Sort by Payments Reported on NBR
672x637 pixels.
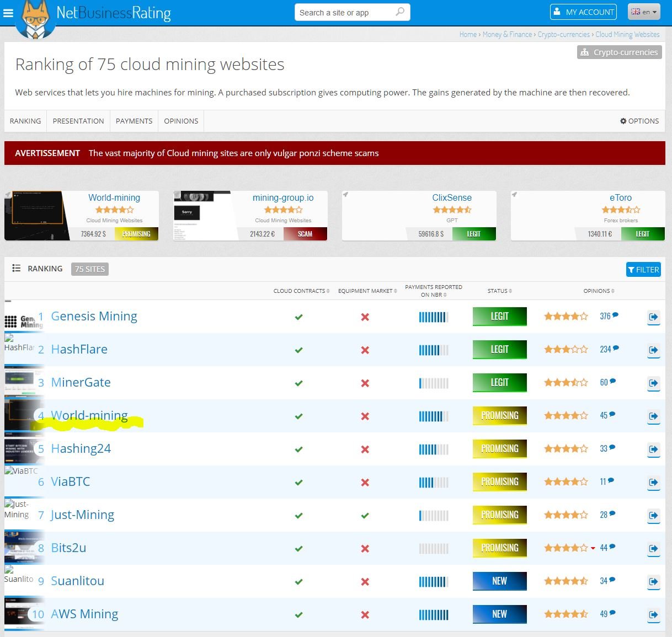point(434,291)
